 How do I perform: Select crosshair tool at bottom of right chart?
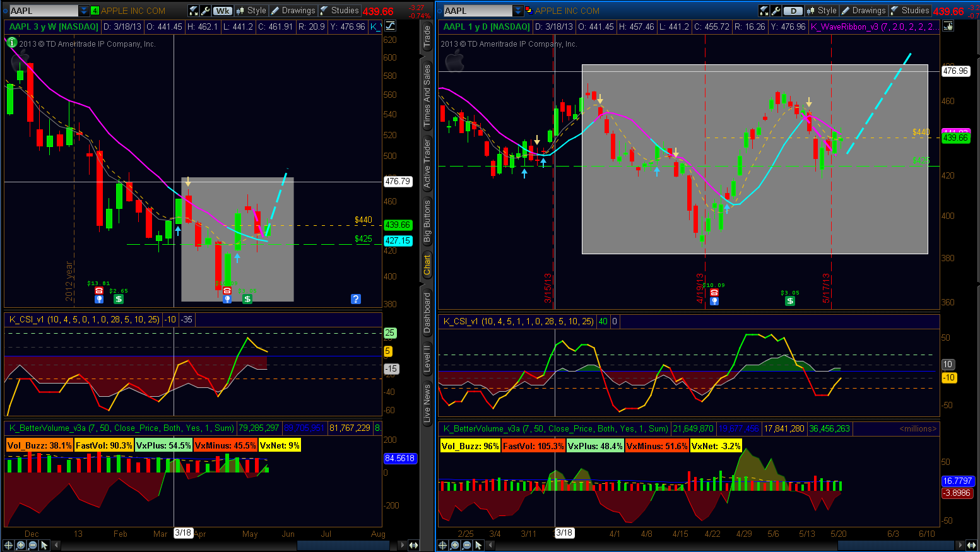click(x=443, y=545)
